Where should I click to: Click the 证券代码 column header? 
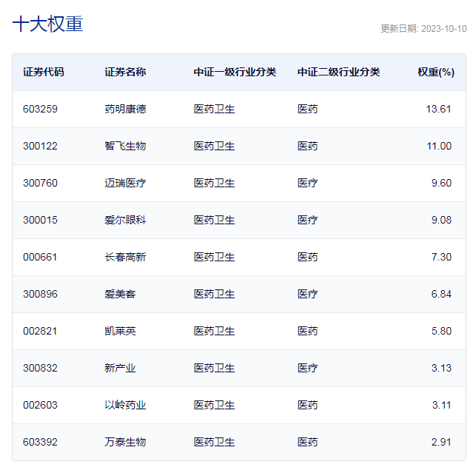44,72
